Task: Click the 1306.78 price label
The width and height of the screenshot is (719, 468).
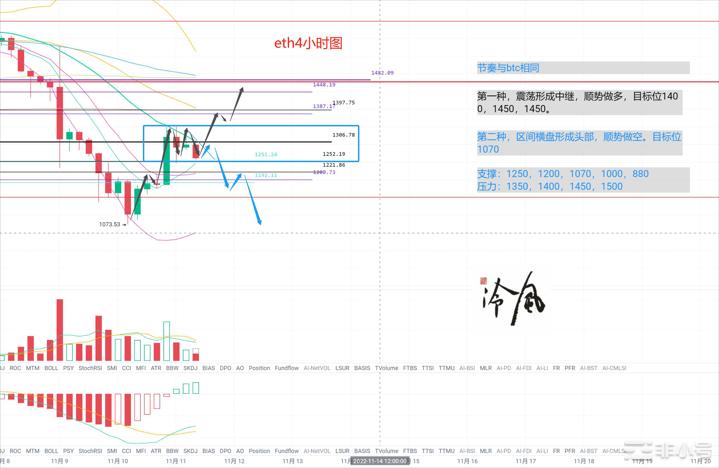Action: point(344,135)
